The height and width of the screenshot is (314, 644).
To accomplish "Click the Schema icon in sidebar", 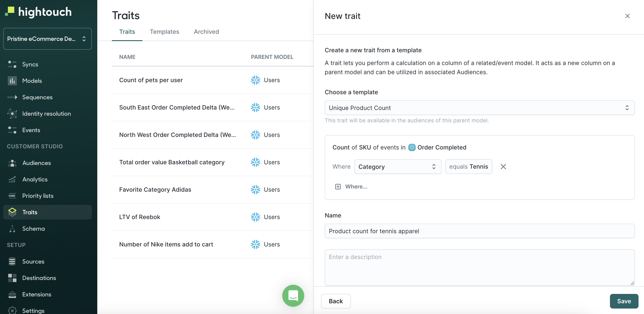I will 12,229.
